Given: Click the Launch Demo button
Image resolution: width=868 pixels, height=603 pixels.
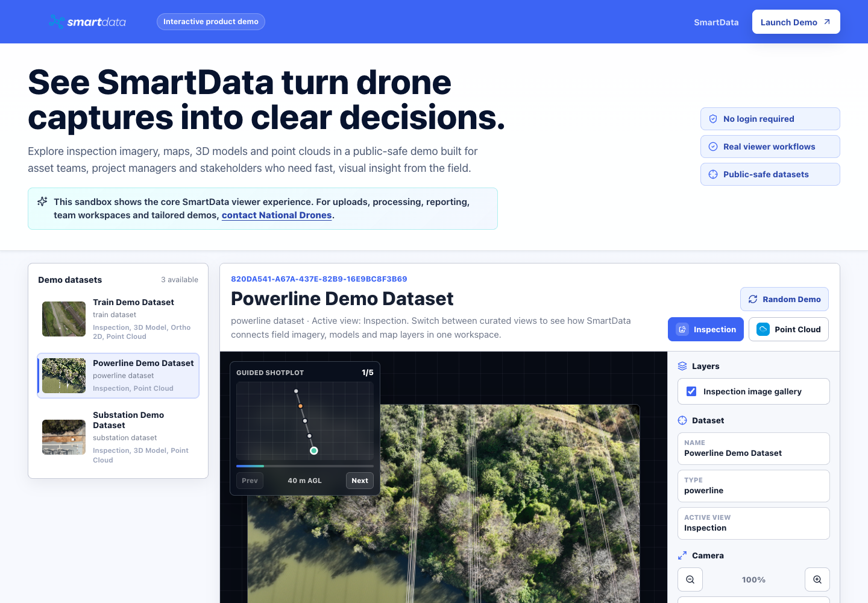Looking at the screenshot, I should (796, 22).
